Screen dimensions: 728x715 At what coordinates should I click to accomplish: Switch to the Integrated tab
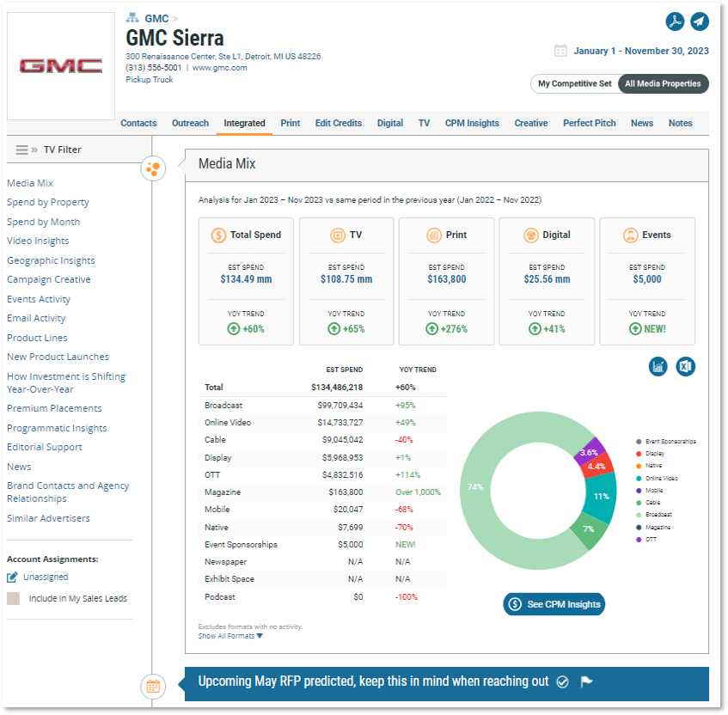(244, 123)
